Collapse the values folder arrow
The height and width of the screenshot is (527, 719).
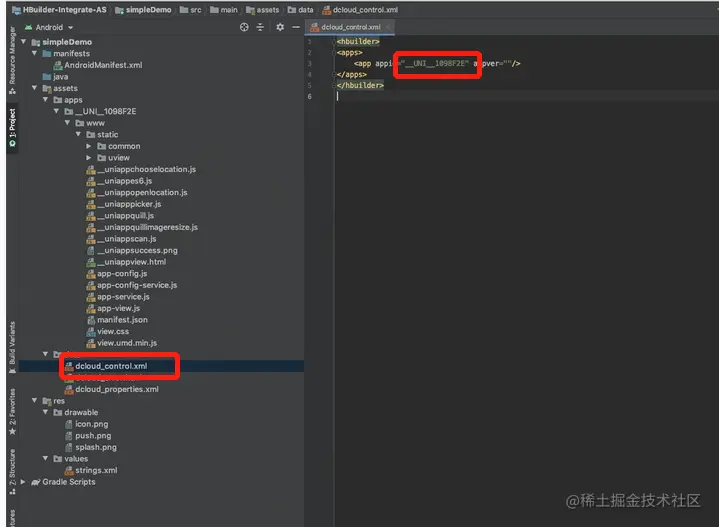point(45,458)
